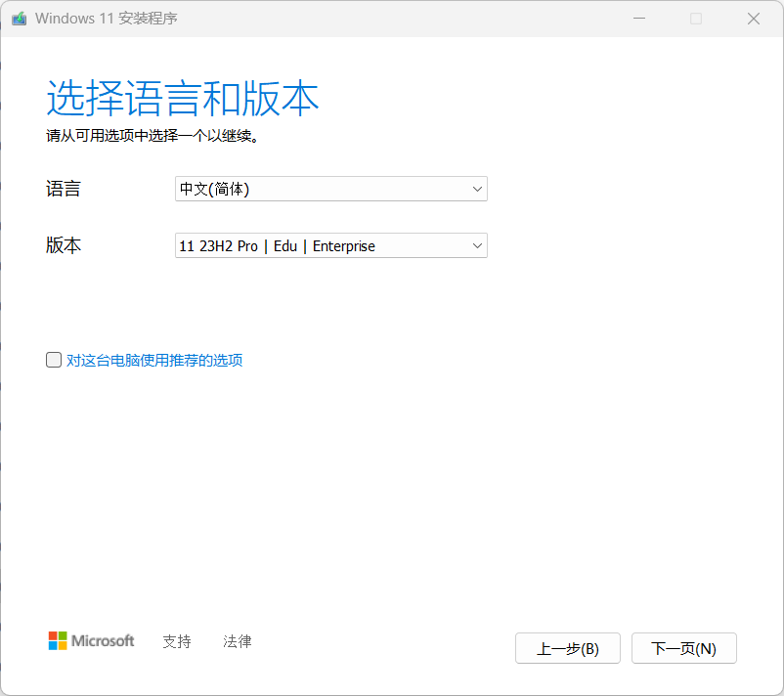Click the 下一页(N) button
This screenshot has width=784, height=696.
click(684, 648)
